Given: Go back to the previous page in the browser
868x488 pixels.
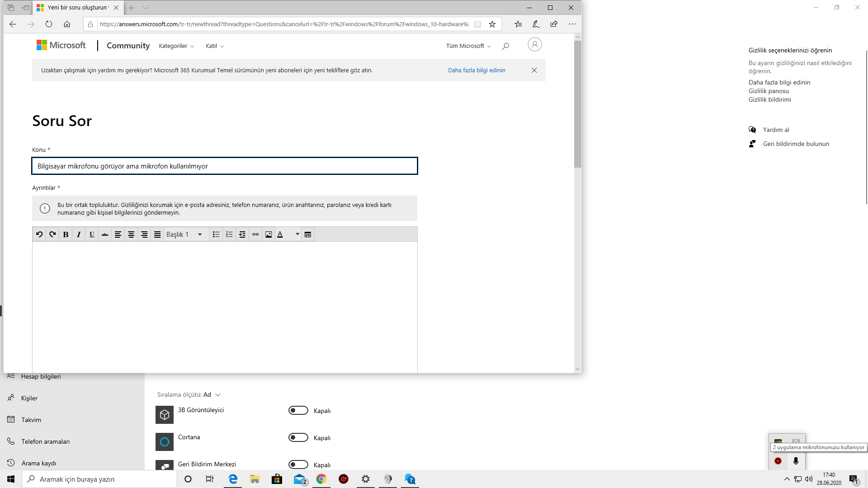Looking at the screenshot, I should [x=13, y=24].
